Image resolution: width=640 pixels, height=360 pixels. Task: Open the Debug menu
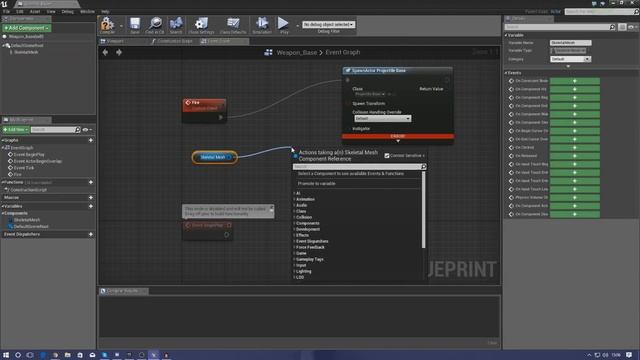point(67,11)
